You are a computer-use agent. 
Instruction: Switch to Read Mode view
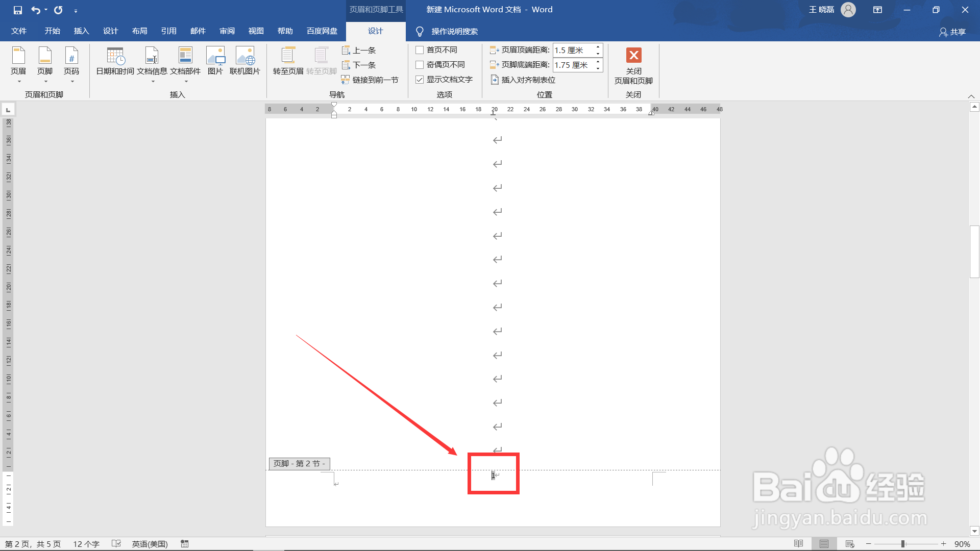(x=798, y=544)
